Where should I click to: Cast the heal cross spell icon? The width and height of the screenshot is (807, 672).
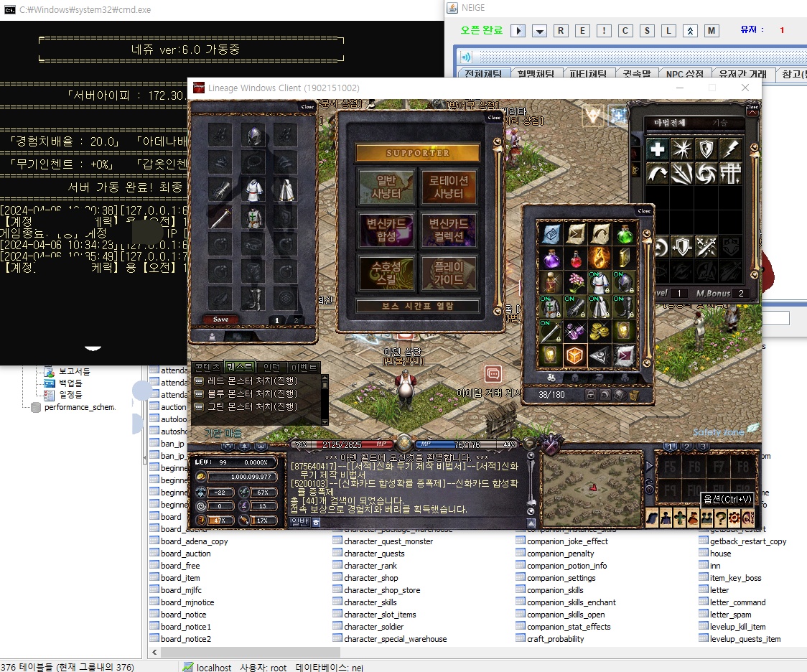657,149
